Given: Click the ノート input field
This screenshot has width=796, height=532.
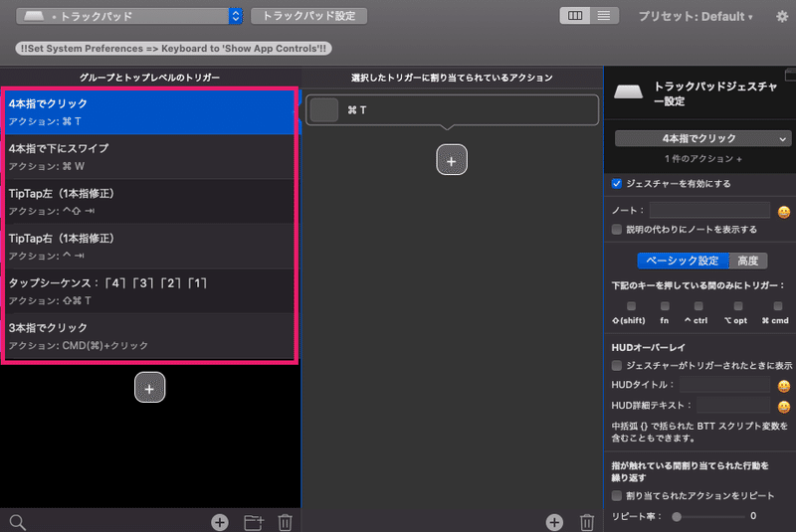Looking at the screenshot, I should 709,210.
